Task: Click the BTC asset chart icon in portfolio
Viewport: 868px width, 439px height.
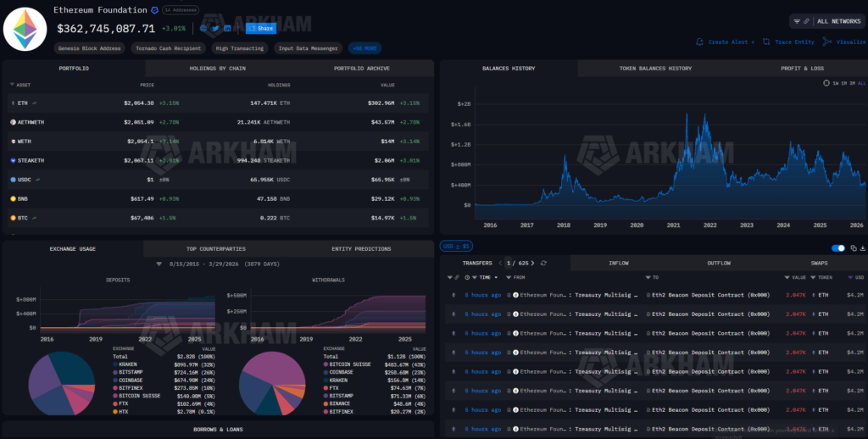Action: [x=34, y=218]
